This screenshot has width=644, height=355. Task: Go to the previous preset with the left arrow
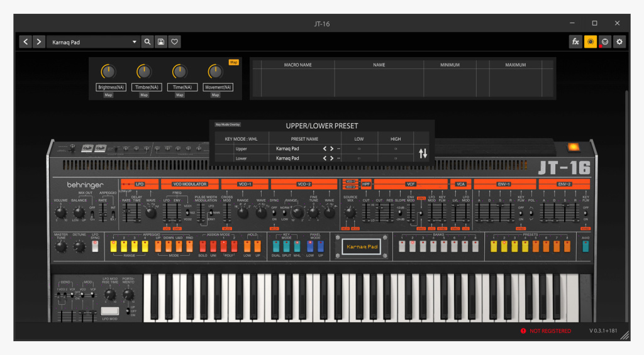(x=26, y=42)
